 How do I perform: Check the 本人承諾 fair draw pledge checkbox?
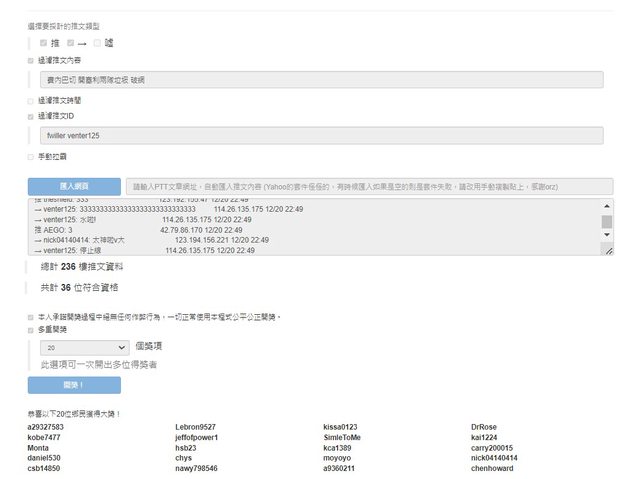(31, 316)
